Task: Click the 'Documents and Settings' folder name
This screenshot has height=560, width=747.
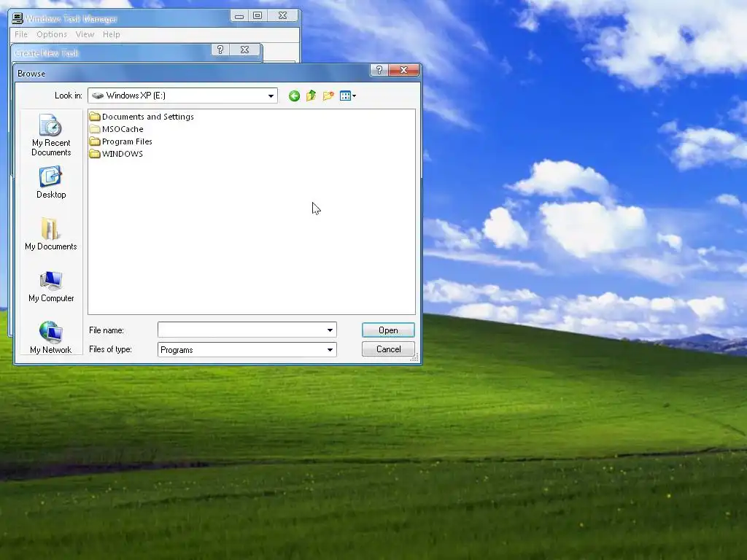Action: click(x=148, y=117)
